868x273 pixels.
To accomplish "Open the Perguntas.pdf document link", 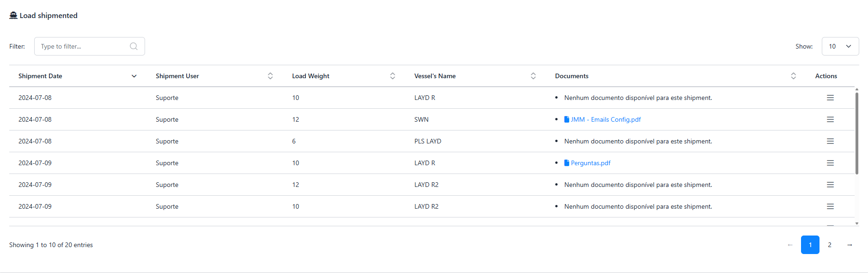I will (x=590, y=163).
